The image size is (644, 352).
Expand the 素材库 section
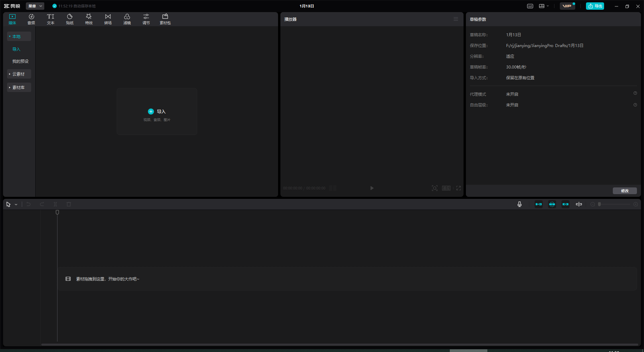(19, 87)
